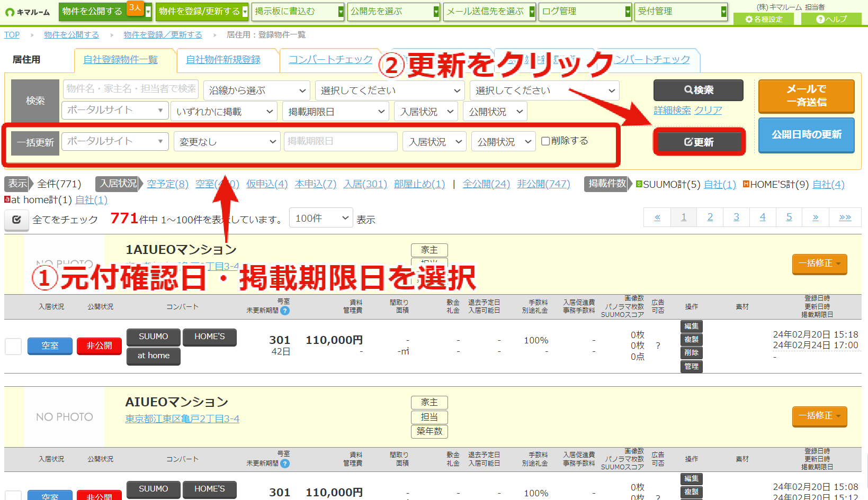Viewport: 868px width, 500px height.
Task: Open 物件を登録/更新する menu
Action: click(202, 11)
